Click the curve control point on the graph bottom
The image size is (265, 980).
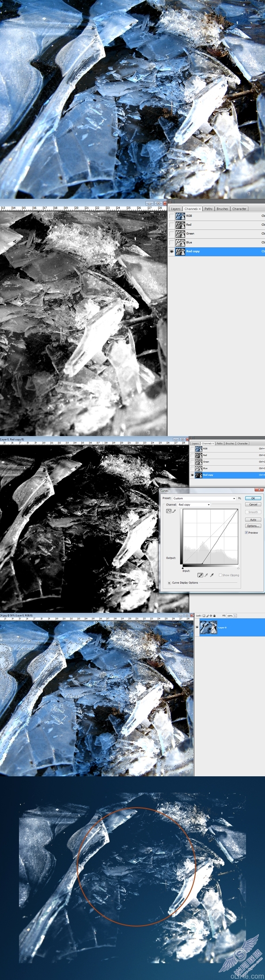point(202,564)
